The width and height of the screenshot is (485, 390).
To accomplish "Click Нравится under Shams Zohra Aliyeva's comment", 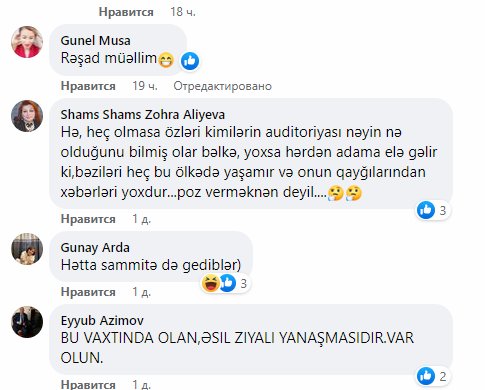I will 88,219.
